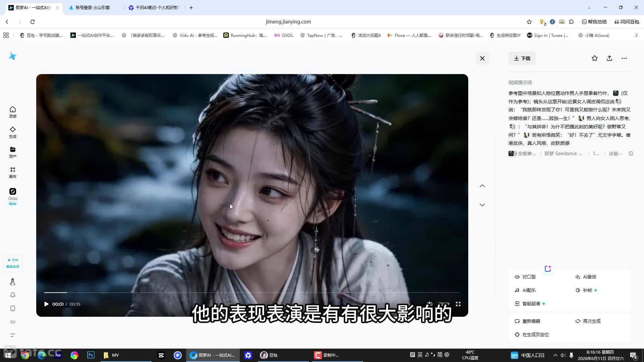This screenshot has height=362, width=644.
Task: Click the 再次生成 regenerate button
Action: [x=588, y=321]
